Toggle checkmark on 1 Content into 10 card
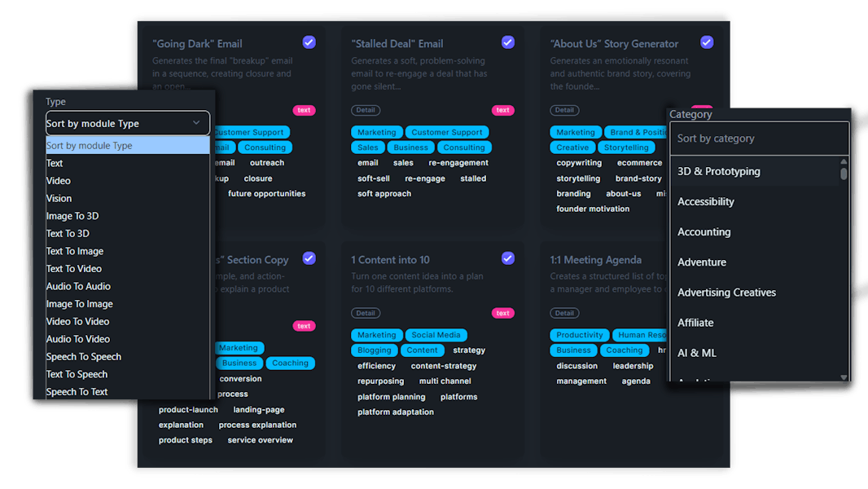The height and width of the screenshot is (489, 868). coord(508,258)
